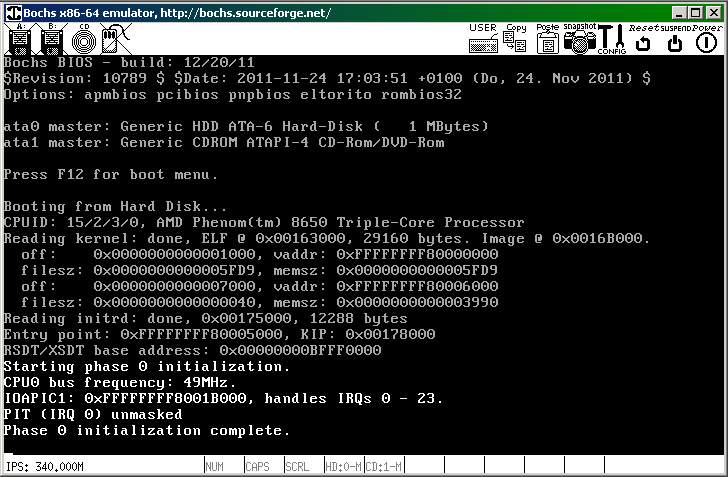Click the Power button icon

707,38
